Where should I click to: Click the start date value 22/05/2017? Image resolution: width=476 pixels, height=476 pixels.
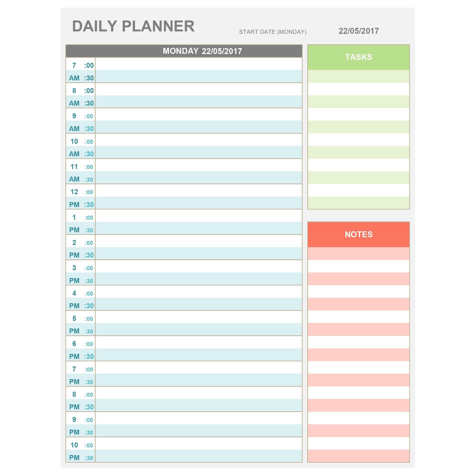[x=358, y=31]
